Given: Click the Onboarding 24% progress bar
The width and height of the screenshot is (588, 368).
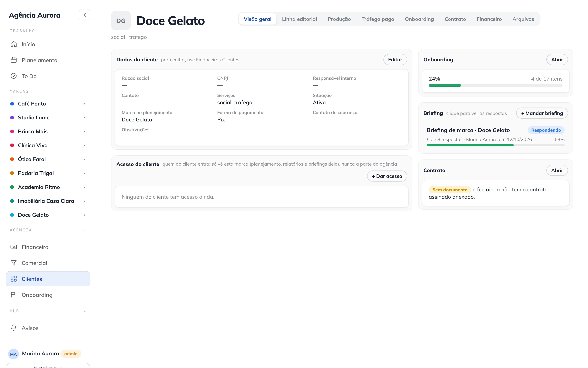Looking at the screenshot, I should tap(496, 85).
